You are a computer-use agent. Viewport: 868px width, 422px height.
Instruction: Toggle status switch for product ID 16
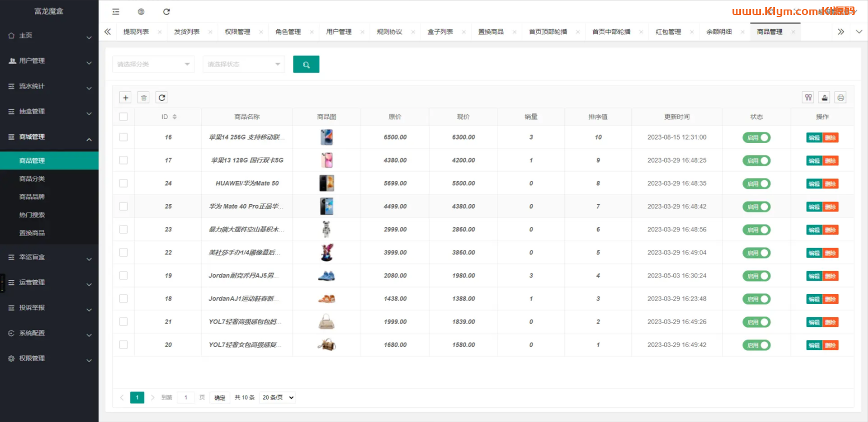point(756,137)
